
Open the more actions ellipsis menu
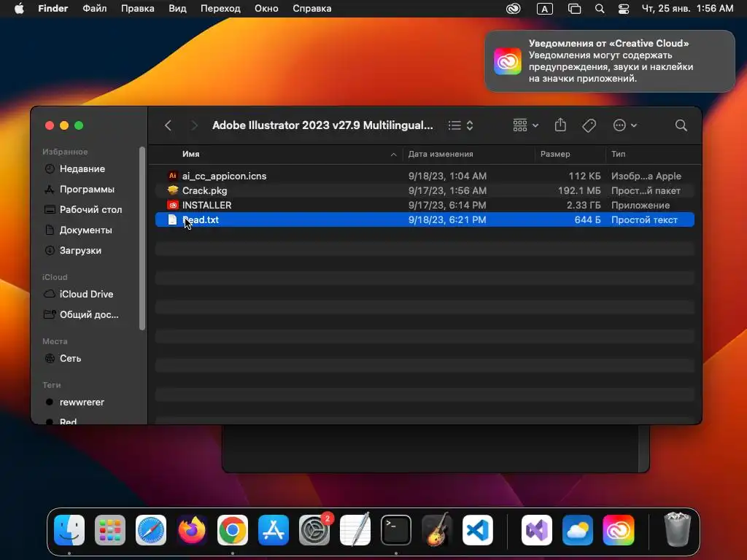[624, 125]
